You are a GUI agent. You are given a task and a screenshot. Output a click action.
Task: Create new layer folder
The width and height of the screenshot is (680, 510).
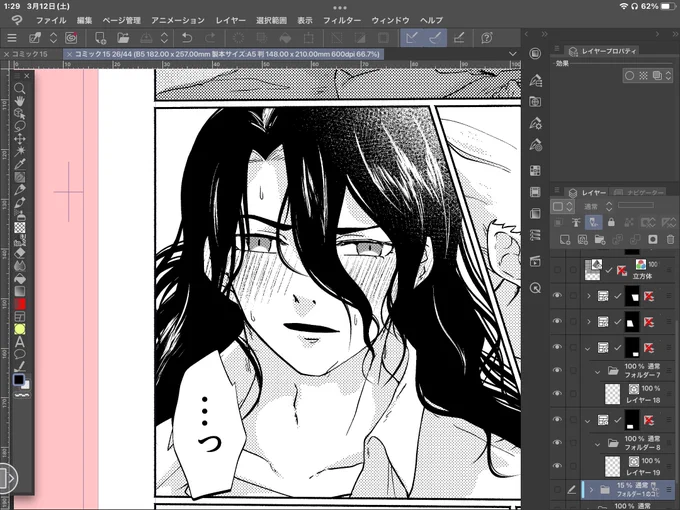600,239
